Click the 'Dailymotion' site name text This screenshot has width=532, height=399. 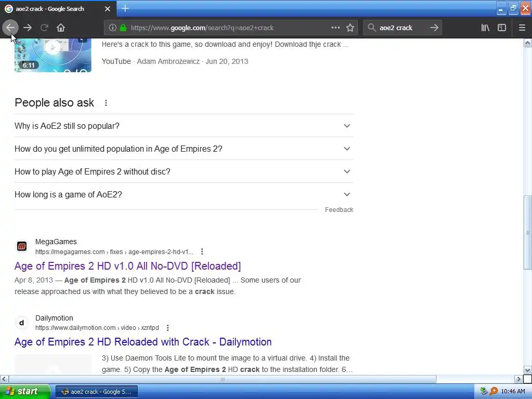[x=54, y=318]
